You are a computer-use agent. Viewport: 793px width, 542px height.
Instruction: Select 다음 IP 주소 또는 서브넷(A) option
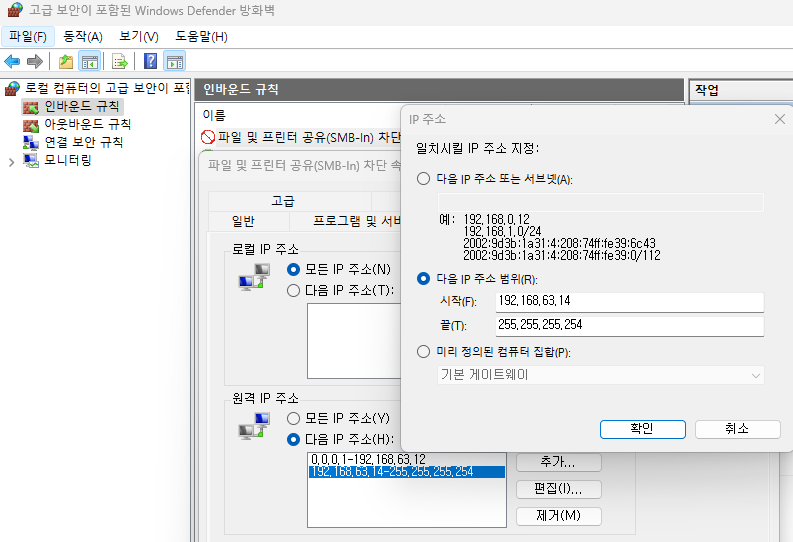[423, 179]
